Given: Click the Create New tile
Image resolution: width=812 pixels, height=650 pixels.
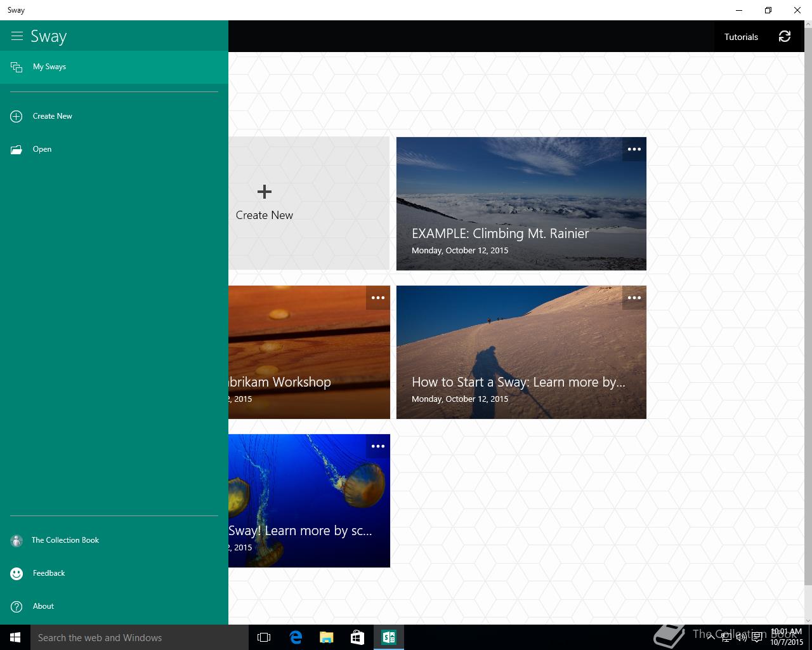Looking at the screenshot, I should point(309,203).
